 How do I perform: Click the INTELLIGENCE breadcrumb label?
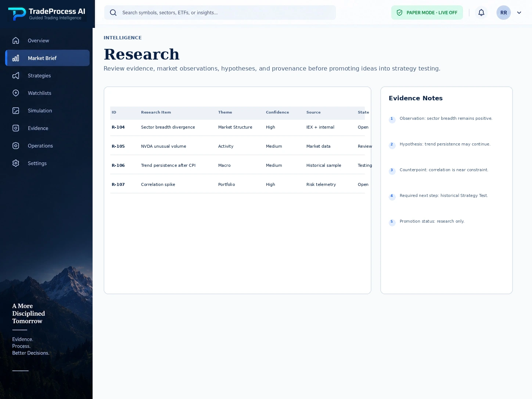123,38
